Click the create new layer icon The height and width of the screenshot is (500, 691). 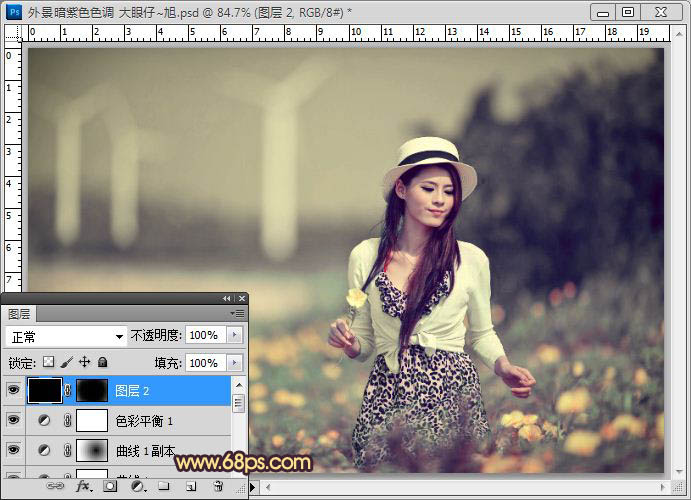tap(190, 486)
